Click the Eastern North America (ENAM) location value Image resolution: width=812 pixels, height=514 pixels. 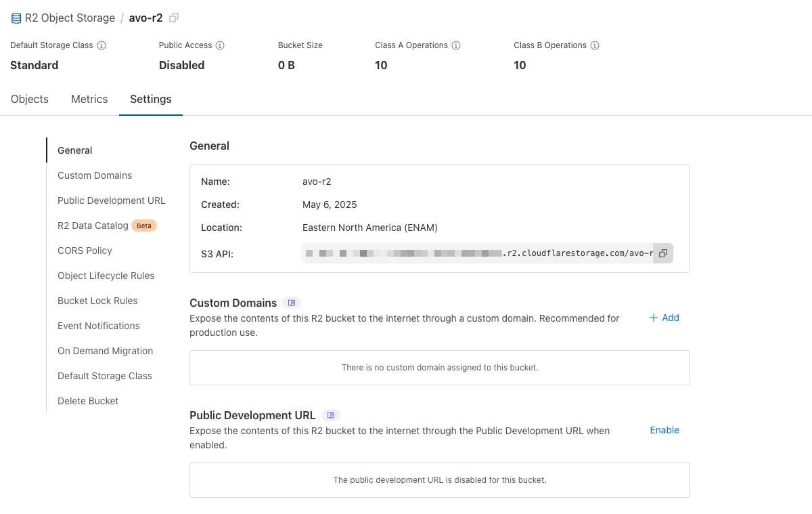[x=370, y=228]
